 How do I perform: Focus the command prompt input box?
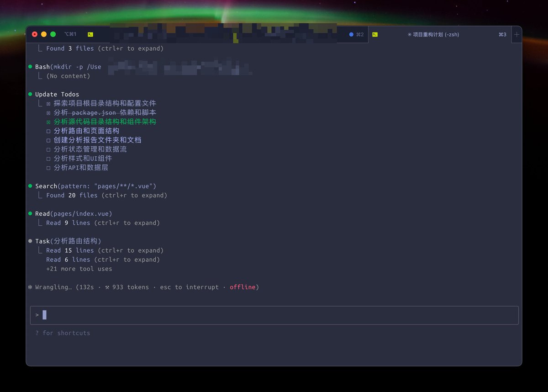point(274,315)
